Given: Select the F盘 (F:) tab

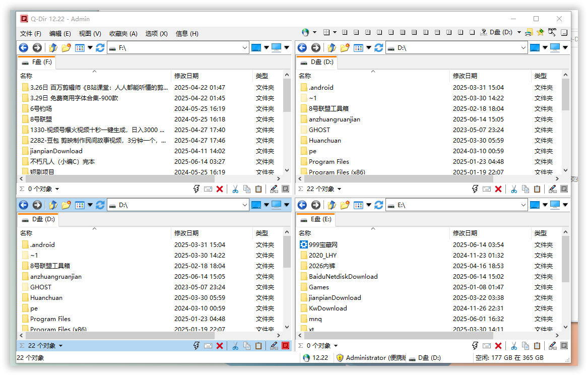Looking at the screenshot, I should [x=37, y=62].
